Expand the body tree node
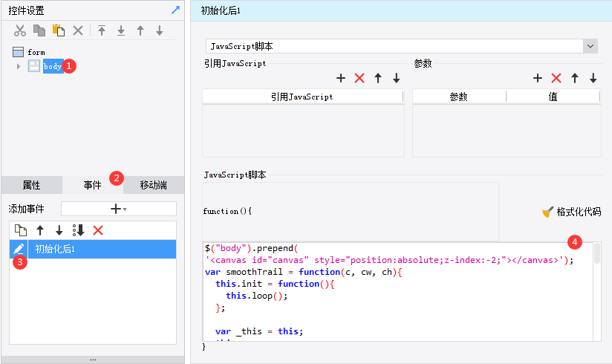The image size is (612, 364). pos(19,66)
